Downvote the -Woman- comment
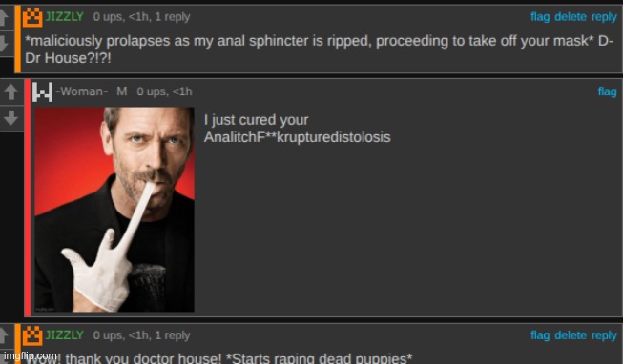 click(x=10, y=118)
